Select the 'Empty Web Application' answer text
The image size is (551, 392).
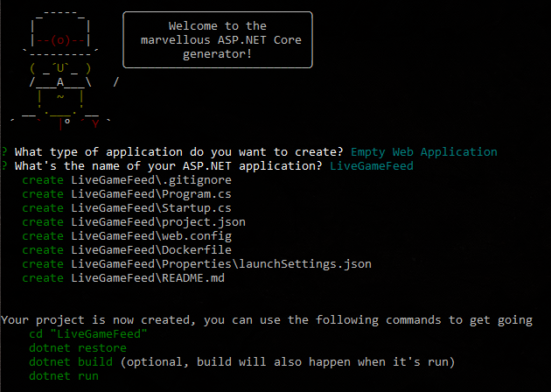(x=423, y=152)
